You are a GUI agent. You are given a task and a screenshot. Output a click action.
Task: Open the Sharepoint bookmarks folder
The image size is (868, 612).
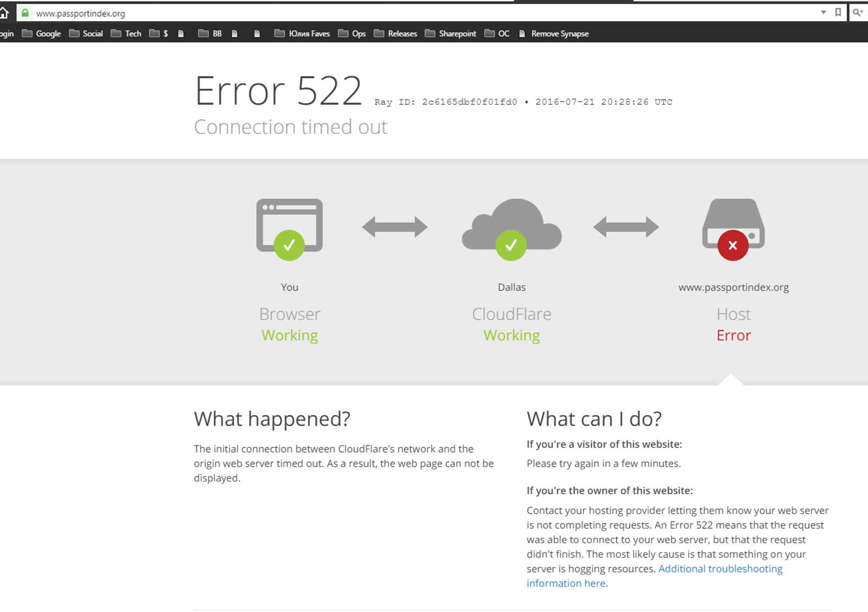click(450, 34)
